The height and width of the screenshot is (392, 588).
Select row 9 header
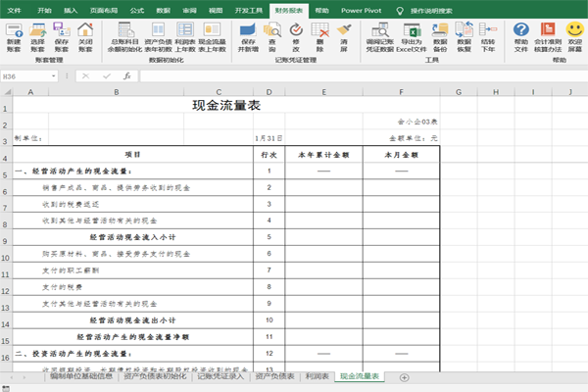click(x=6, y=238)
